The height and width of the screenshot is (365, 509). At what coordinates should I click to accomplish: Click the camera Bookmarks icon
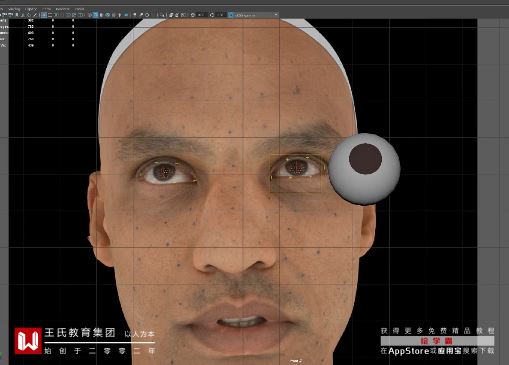pyautogui.click(x=17, y=15)
